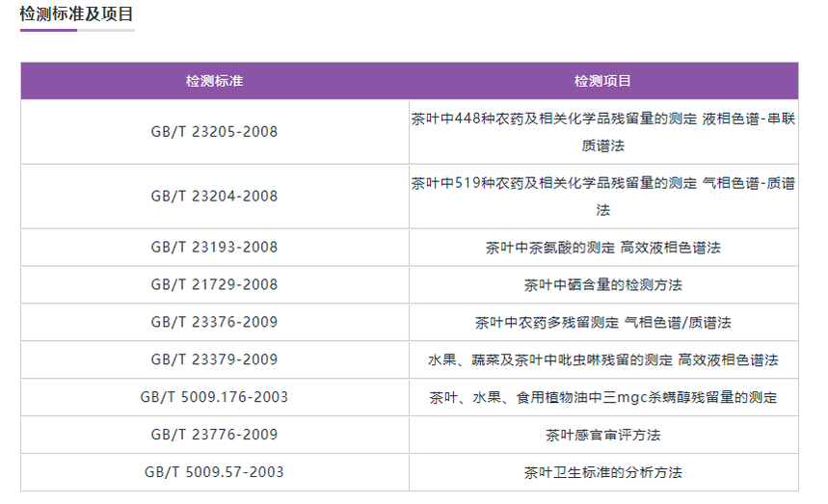Select 茶叶中农药多残留测定 气相色谱/质谱法 item
828x504 pixels.
(x=603, y=323)
